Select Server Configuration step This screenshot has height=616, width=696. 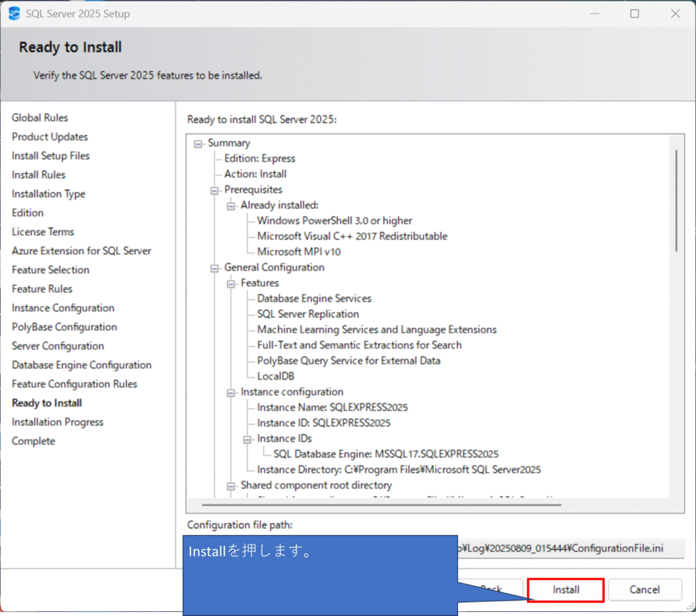(58, 346)
